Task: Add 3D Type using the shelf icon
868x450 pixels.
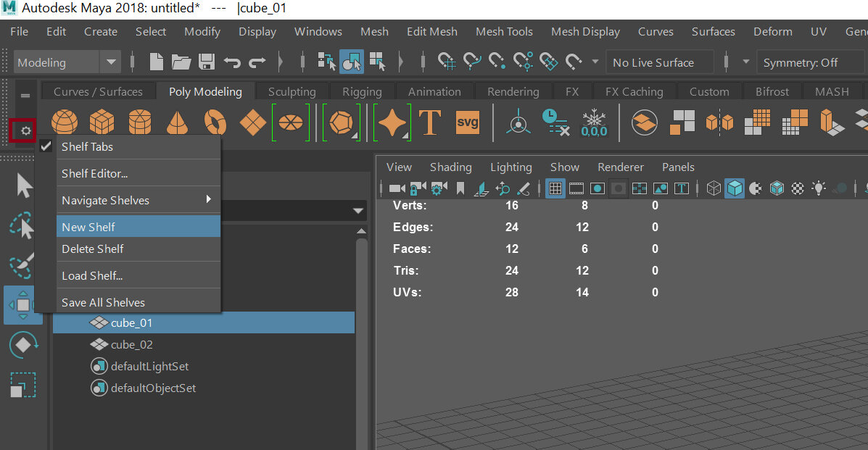Action: tap(429, 122)
